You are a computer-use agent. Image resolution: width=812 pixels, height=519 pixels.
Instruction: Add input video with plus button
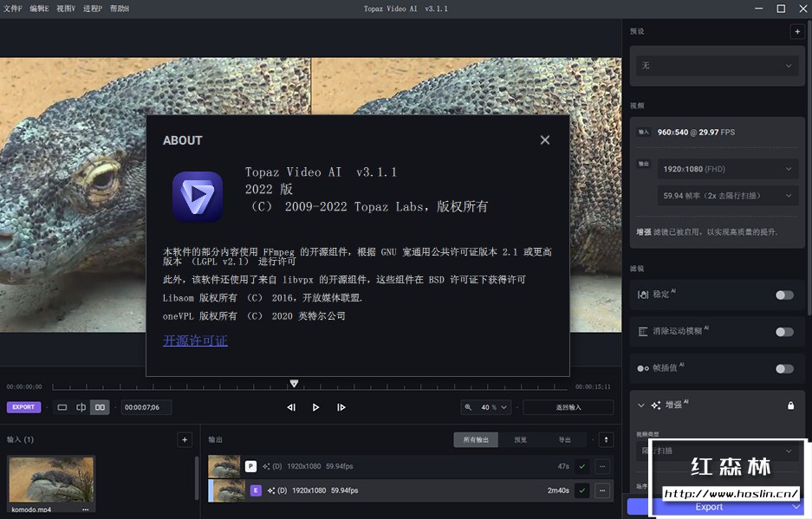pyautogui.click(x=185, y=440)
